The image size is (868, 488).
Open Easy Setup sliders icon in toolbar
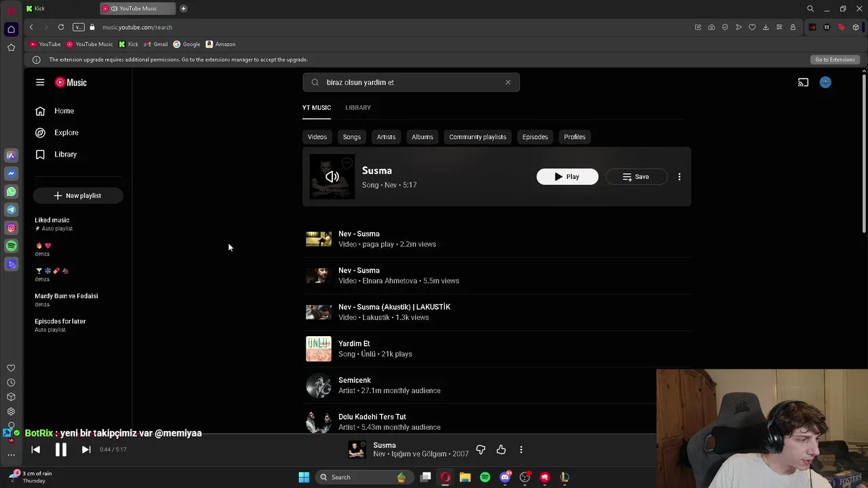click(x=779, y=27)
